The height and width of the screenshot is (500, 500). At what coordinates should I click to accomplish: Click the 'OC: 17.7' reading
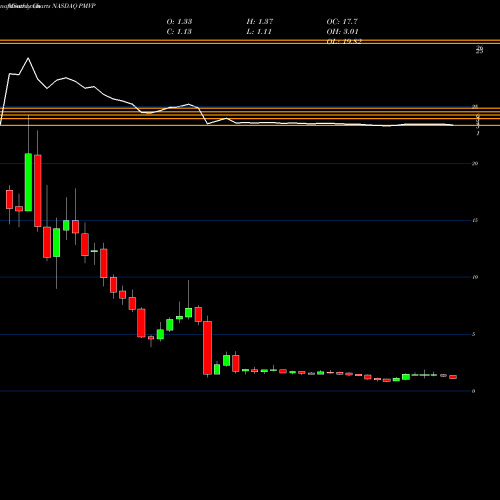tap(342, 22)
